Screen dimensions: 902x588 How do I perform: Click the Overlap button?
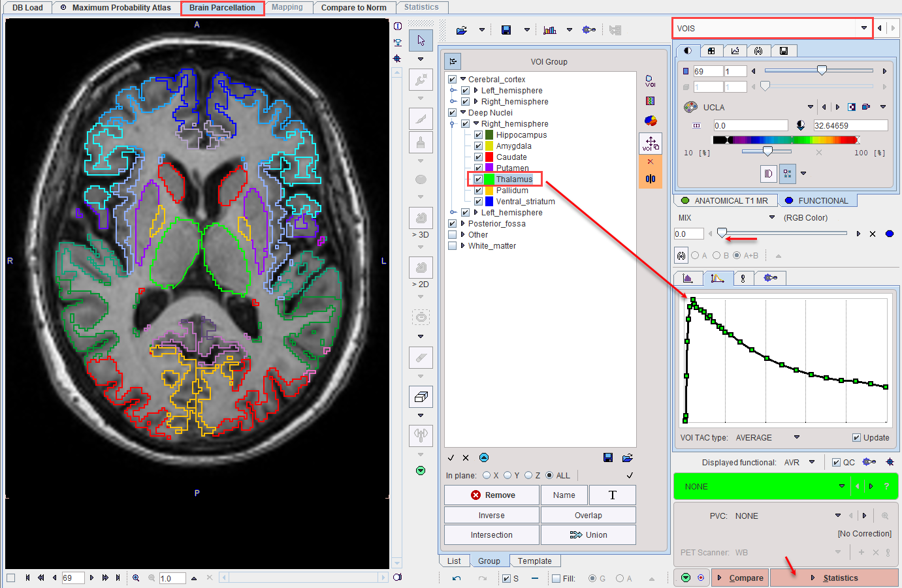(x=588, y=516)
